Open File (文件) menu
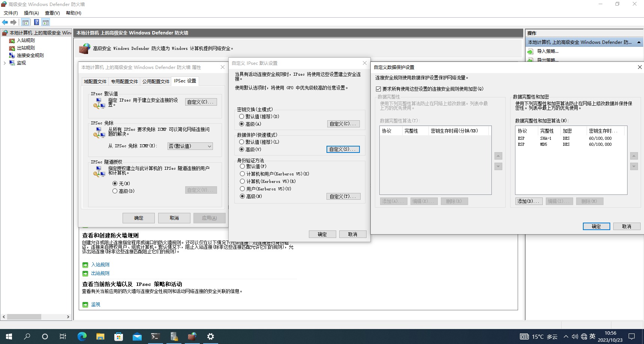 pos(11,13)
